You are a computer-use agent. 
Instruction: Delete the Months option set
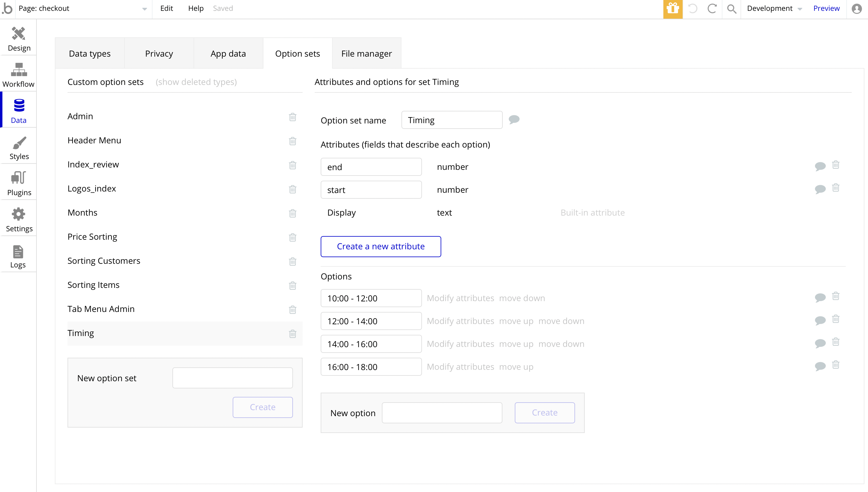coord(292,213)
